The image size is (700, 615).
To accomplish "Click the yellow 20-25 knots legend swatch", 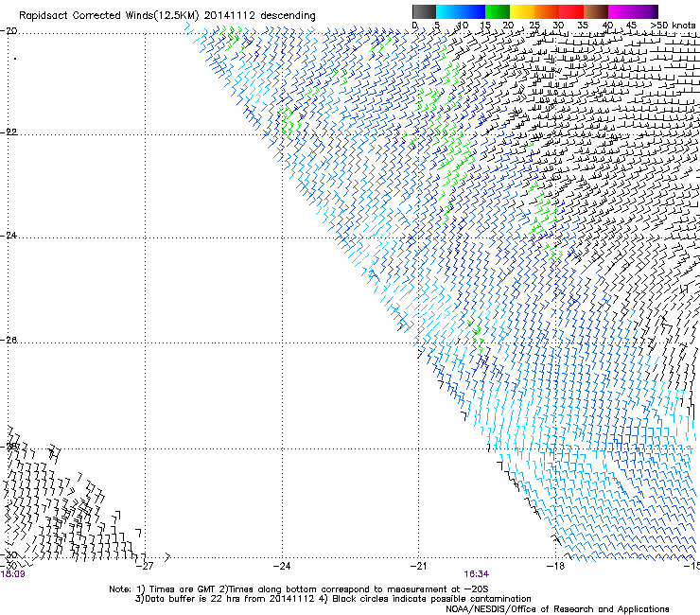I will 522,11.
